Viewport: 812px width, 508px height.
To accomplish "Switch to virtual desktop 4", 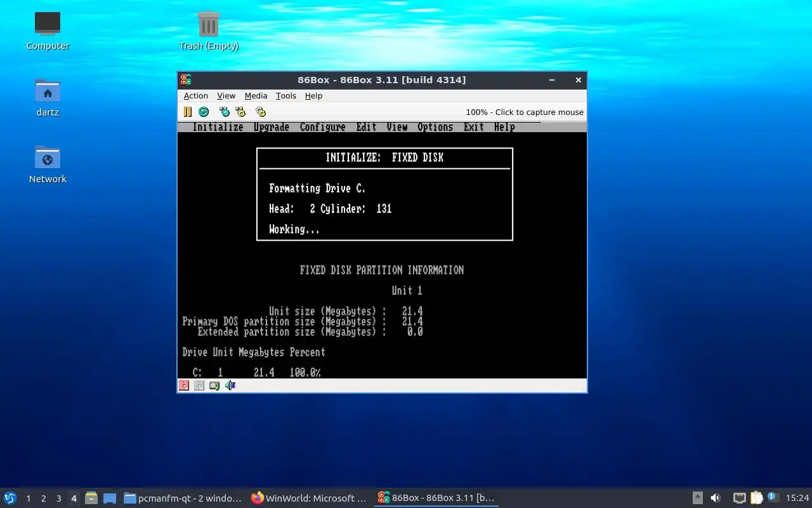I will tap(74, 498).
